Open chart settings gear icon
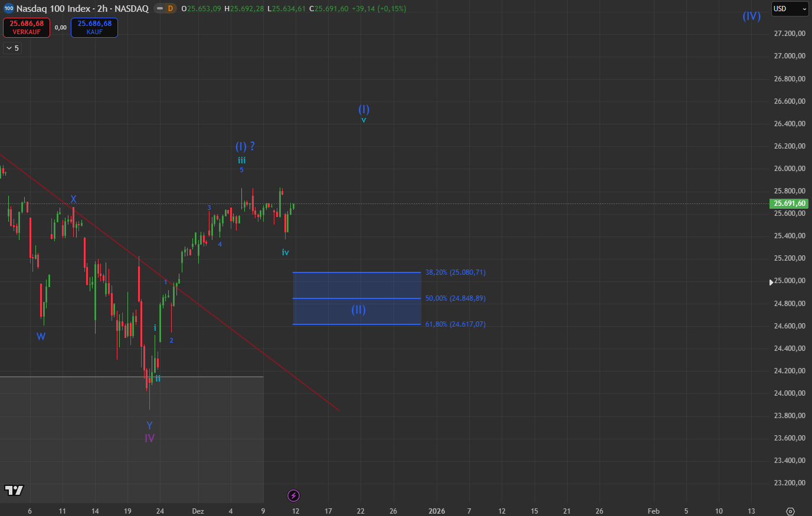The width and height of the screenshot is (812, 516). (x=791, y=511)
